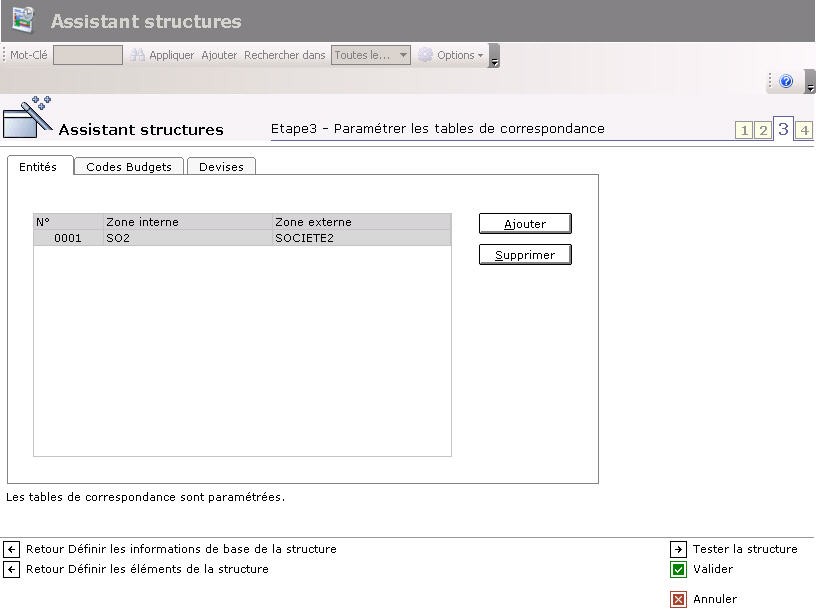Screen dimensions: 816x610
Task: Click back arrow for Retour Définir les éléments
Action: 12,570
